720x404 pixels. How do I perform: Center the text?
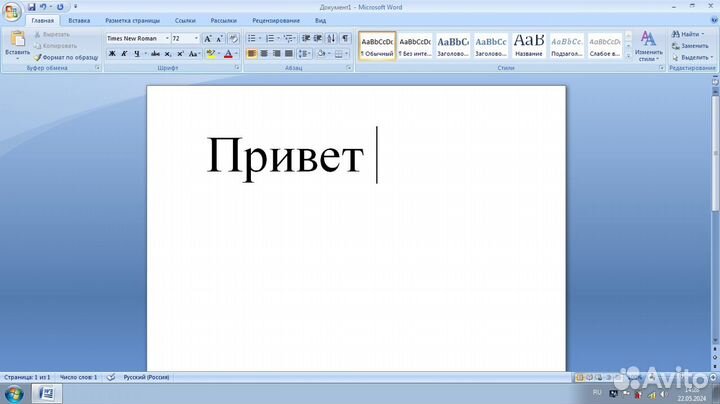pyautogui.click(x=264, y=54)
